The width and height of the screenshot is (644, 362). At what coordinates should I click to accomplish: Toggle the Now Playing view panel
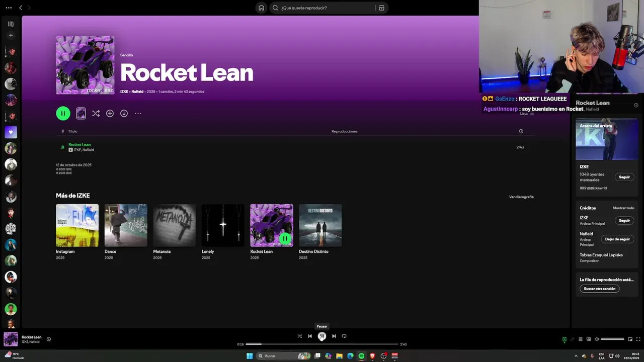pyautogui.click(x=564, y=339)
